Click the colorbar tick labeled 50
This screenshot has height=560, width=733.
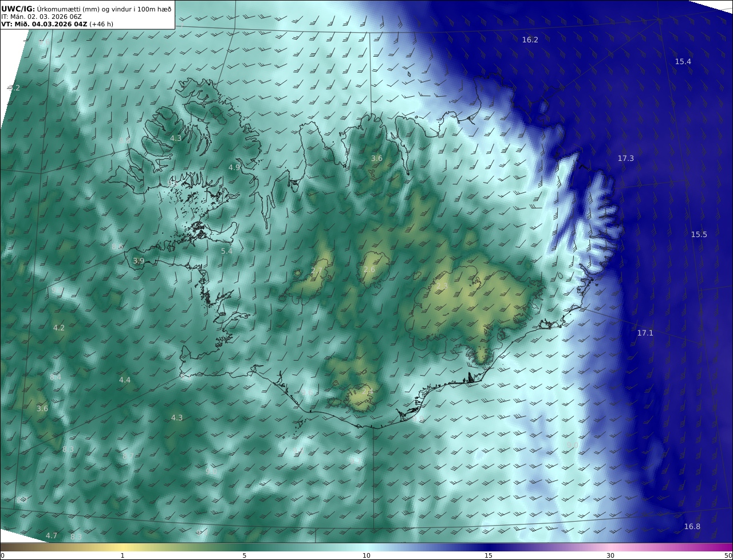tap(728, 555)
